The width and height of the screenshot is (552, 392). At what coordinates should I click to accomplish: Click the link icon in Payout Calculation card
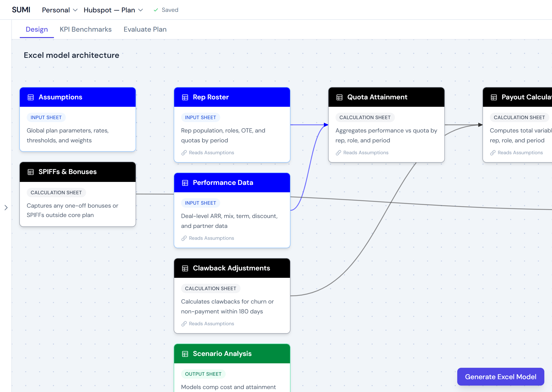493,153
